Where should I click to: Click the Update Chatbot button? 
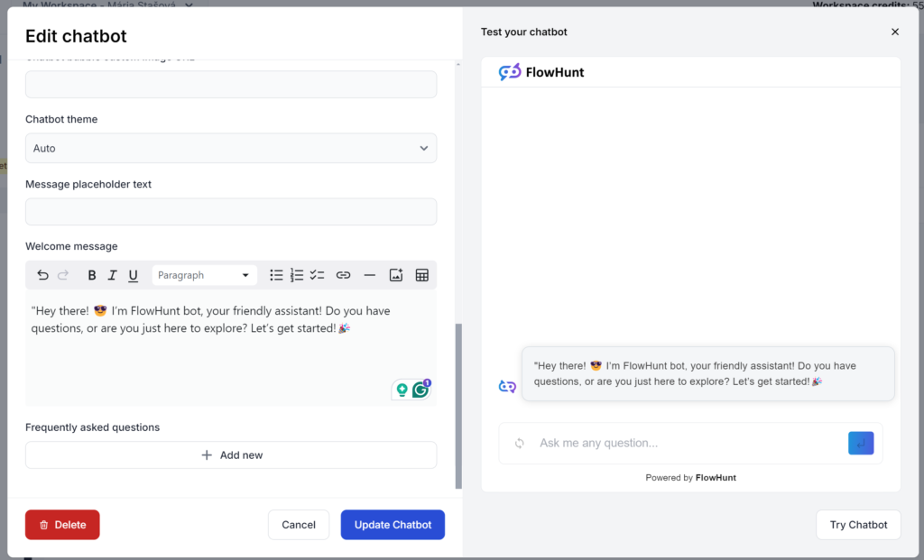coord(393,524)
